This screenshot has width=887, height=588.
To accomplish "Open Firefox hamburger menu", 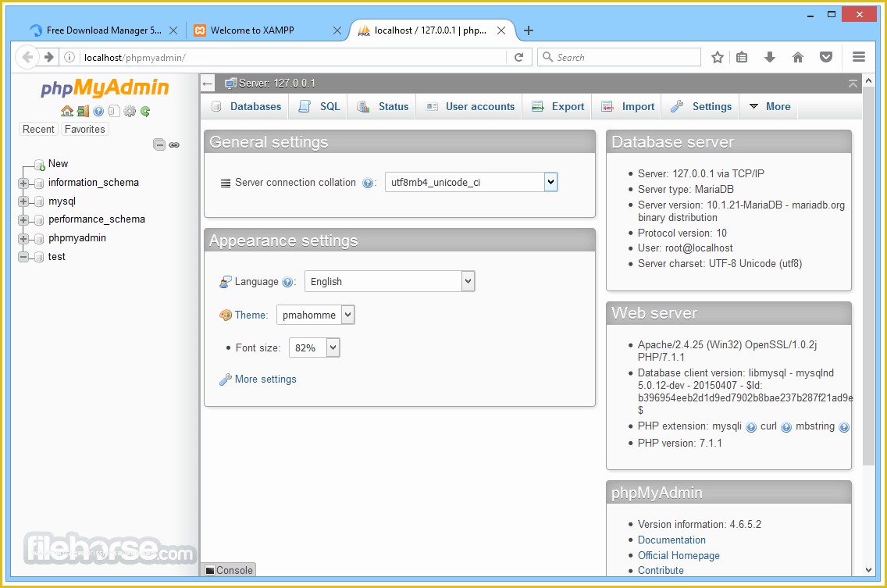I will pos(859,57).
